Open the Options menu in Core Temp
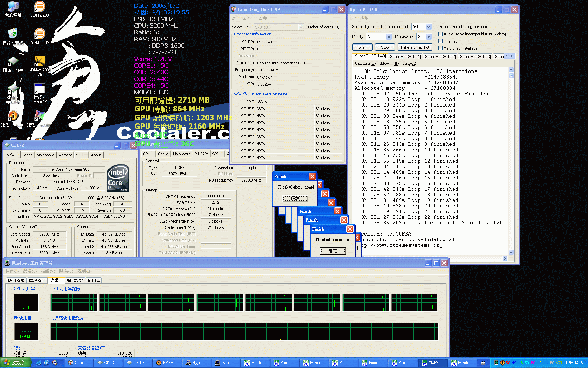This screenshot has width=588, height=368. (x=248, y=18)
